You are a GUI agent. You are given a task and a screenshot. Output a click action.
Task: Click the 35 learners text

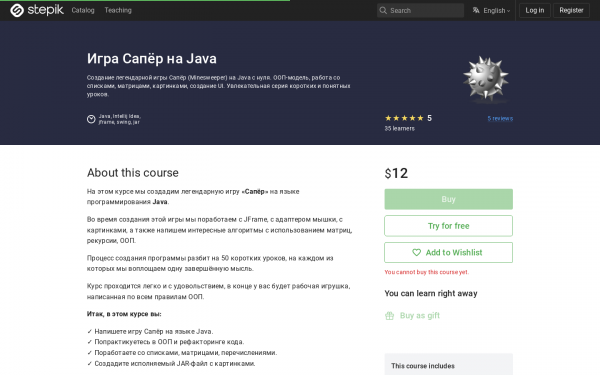399,129
